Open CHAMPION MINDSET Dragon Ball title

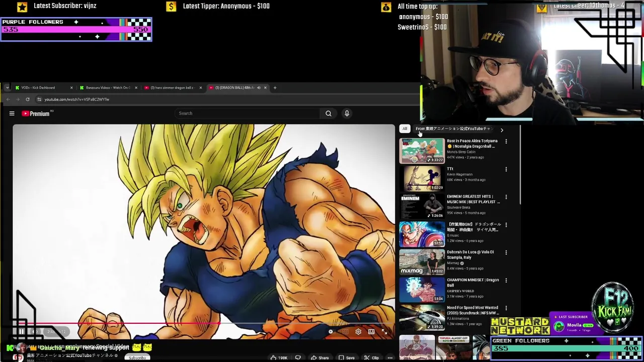pyautogui.click(x=473, y=283)
